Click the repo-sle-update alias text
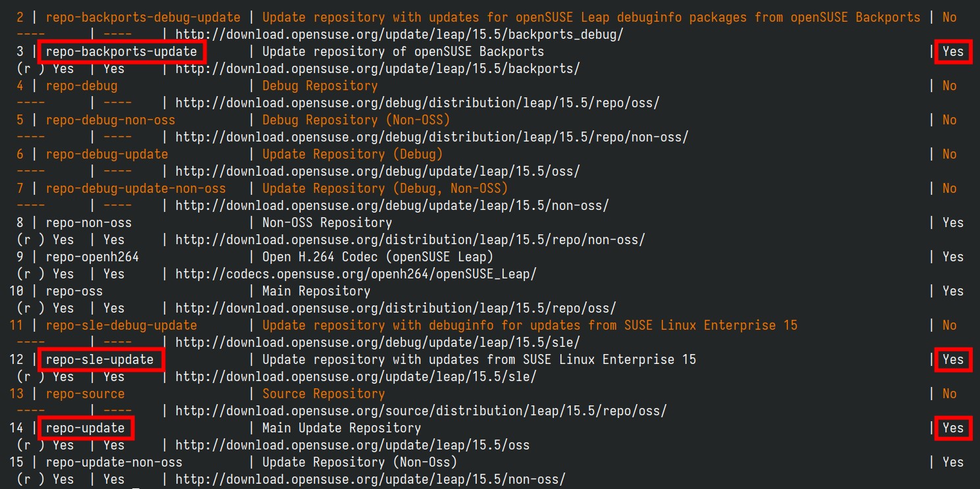Image resolution: width=980 pixels, height=489 pixels. pos(99,359)
